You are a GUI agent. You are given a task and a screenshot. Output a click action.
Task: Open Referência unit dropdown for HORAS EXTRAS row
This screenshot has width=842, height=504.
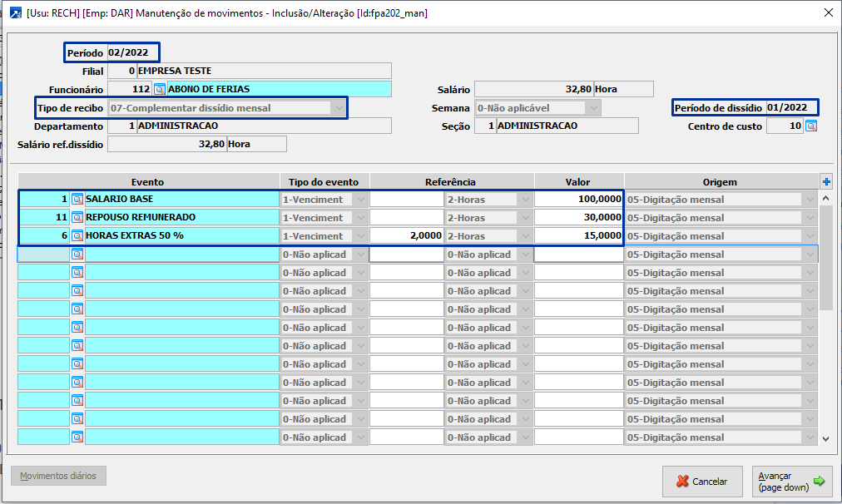tap(524, 236)
